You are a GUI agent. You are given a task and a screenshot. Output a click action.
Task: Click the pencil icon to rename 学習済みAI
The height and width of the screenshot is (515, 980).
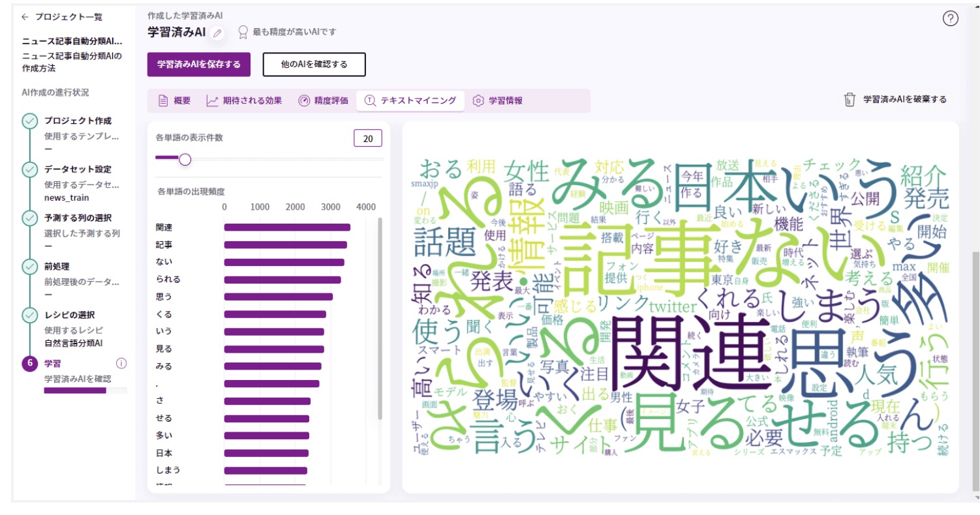coord(217,31)
